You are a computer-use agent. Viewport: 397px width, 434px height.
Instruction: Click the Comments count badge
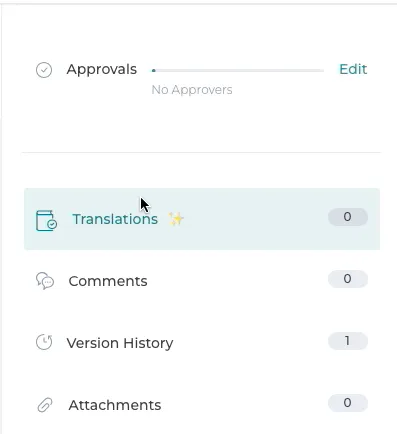click(348, 279)
